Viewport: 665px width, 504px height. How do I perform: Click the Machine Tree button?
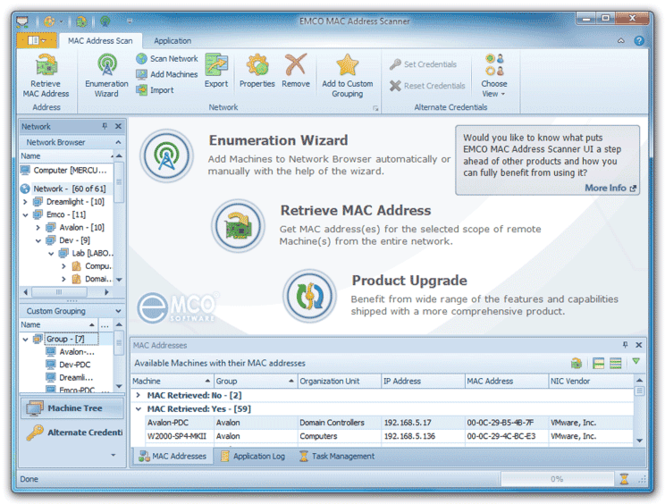73,408
